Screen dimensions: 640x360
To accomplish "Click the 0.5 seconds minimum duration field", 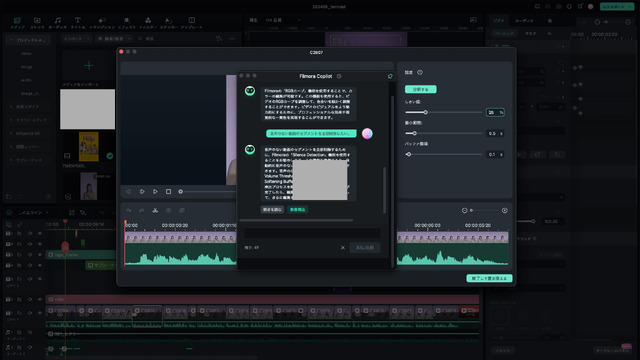I will coord(495,133).
